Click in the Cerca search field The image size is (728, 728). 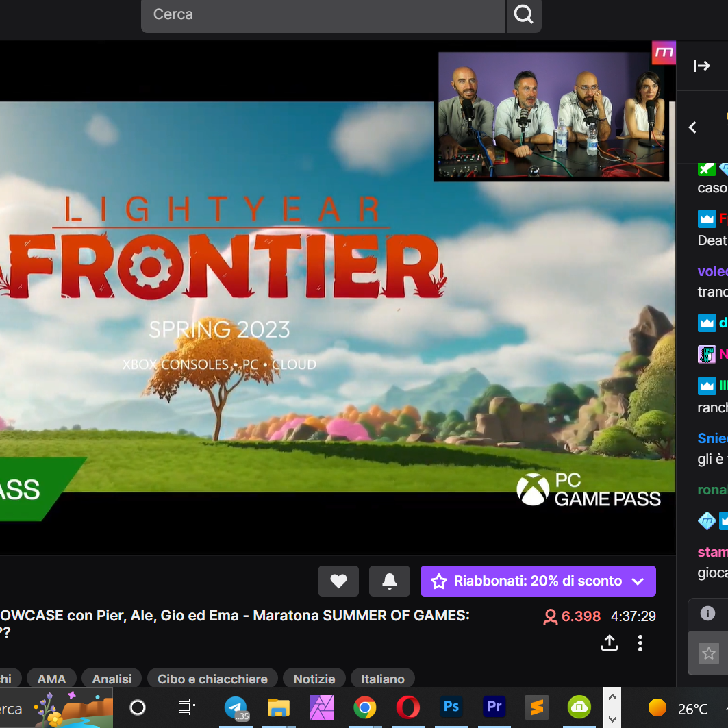pyautogui.click(x=323, y=15)
